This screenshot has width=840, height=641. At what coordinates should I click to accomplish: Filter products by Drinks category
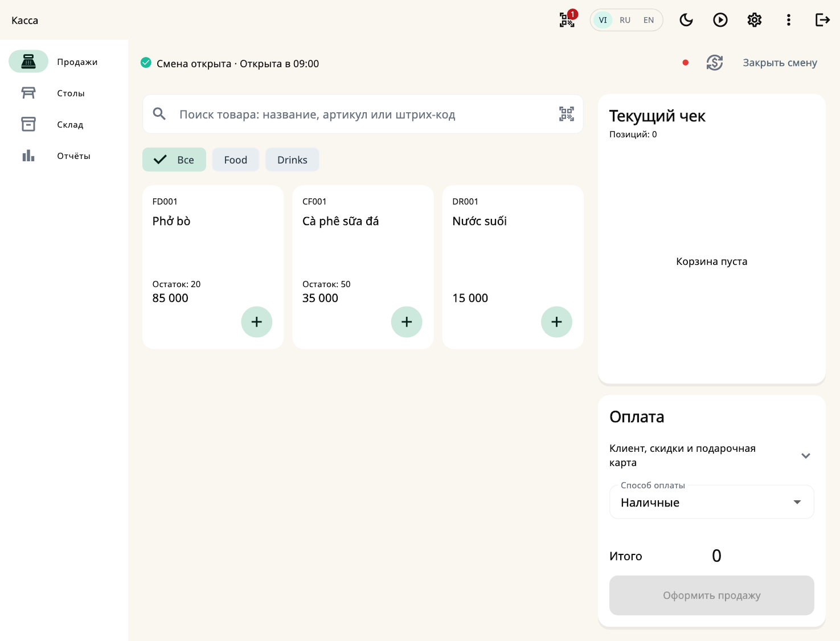click(292, 160)
